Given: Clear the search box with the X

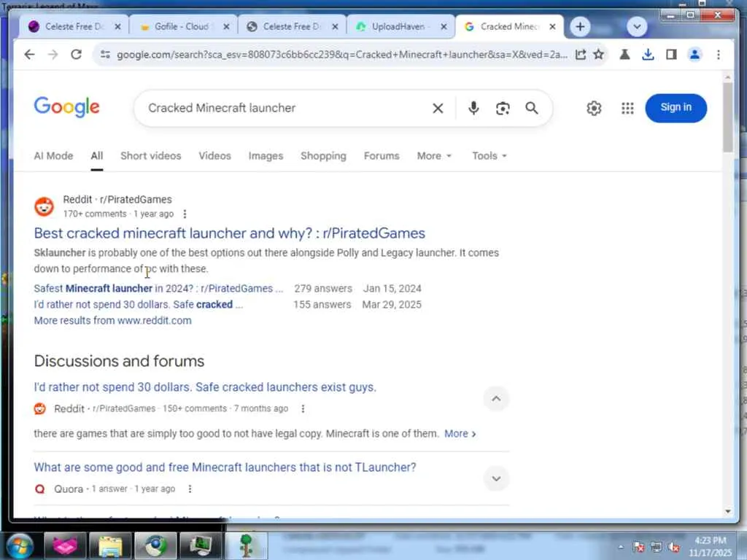Looking at the screenshot, I should [438, 109].
